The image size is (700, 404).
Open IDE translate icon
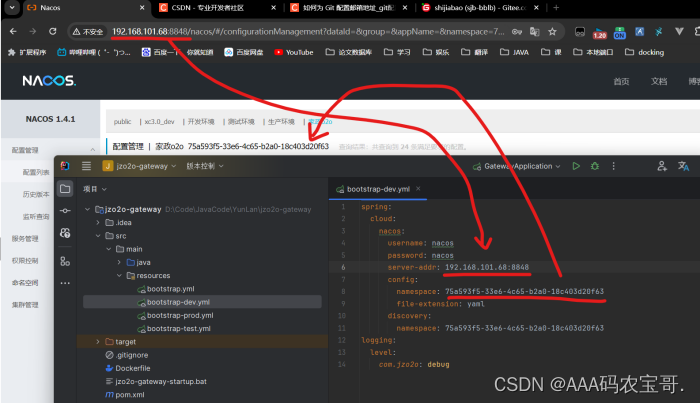pyautogui.click(x=683, y=166)
